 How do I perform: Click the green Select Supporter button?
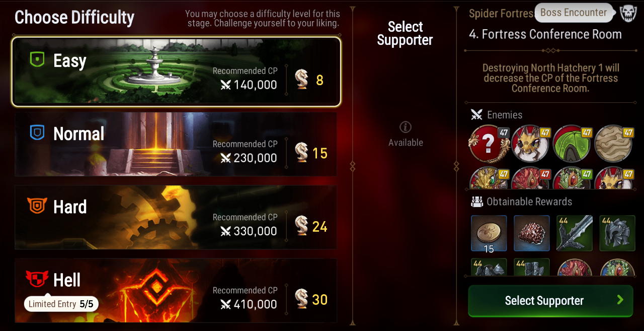550,301
